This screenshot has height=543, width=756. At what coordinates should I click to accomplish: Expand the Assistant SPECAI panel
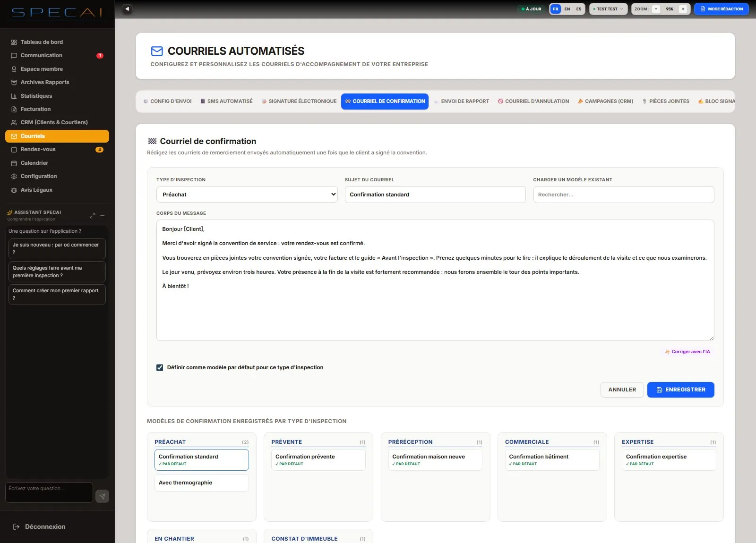92,215
